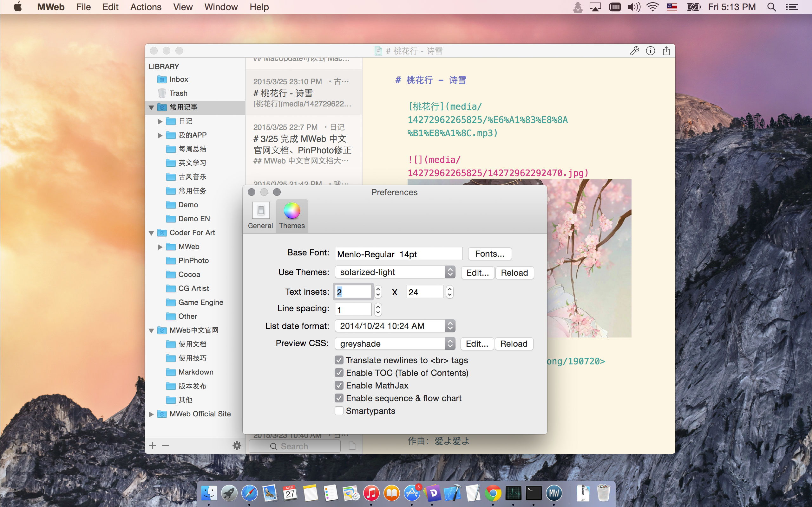Screen dimensions: 812x507
Task: Click the gear icon below library sidebar
Action: (x=237, y=446)
